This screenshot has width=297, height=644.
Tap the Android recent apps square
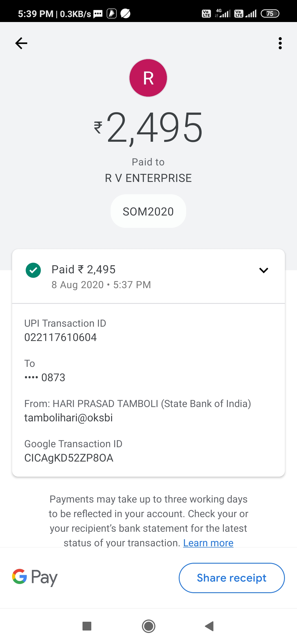87,626
